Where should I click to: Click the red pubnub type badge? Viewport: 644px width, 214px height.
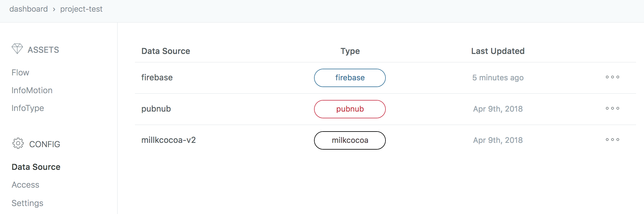350,109
